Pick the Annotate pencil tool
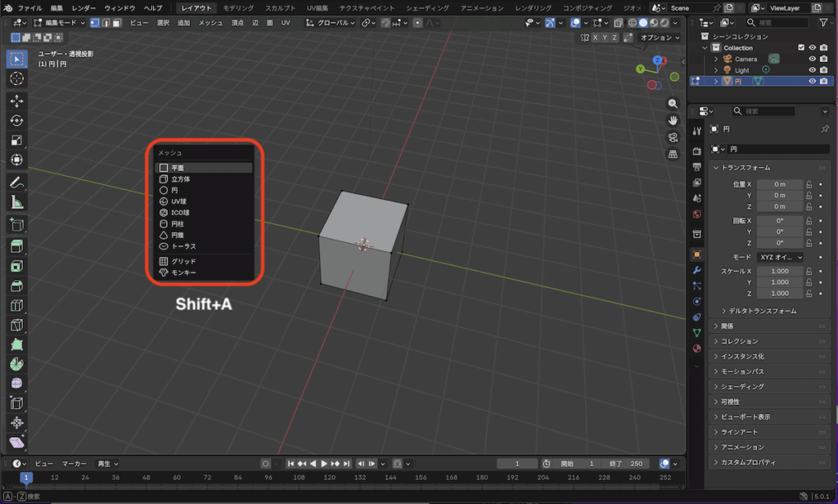838x504 pixels. click(x=16, y=182)
